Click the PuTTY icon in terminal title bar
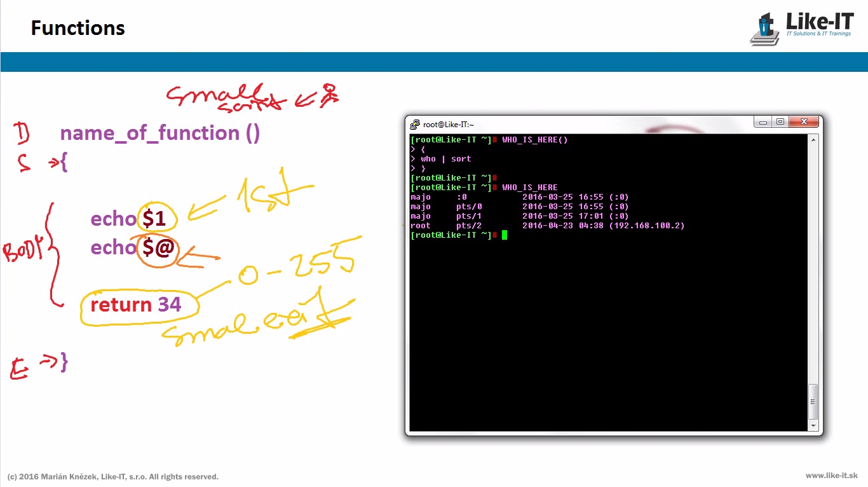This screenshot has width=868, height=487. pos(415,125)
